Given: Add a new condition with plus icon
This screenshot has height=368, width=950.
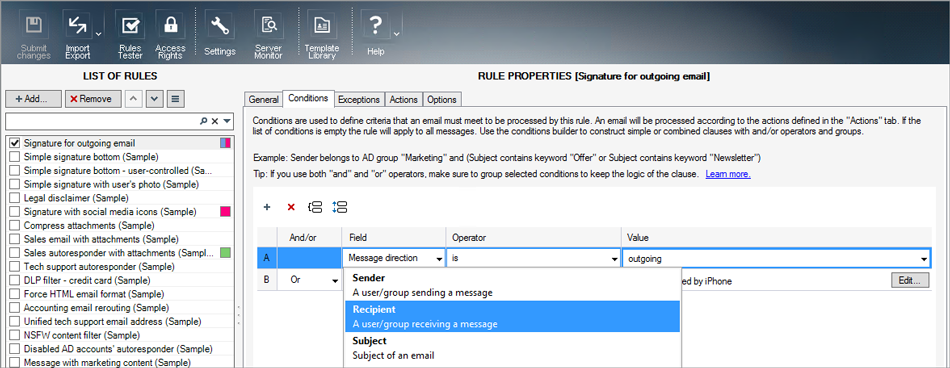Looking at the screenshot, I should 267,207.
